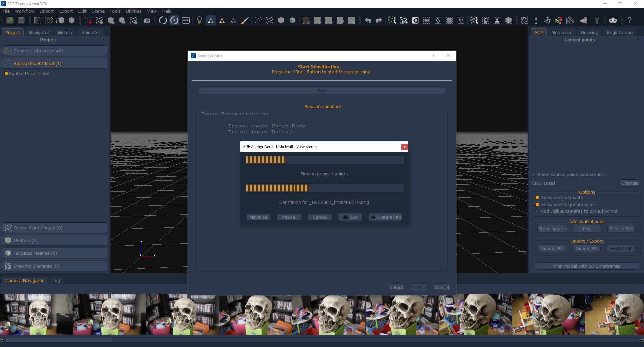Click the camera navigator horizontal scrollbar
The image size is (644, 347).
coord(322,340)
